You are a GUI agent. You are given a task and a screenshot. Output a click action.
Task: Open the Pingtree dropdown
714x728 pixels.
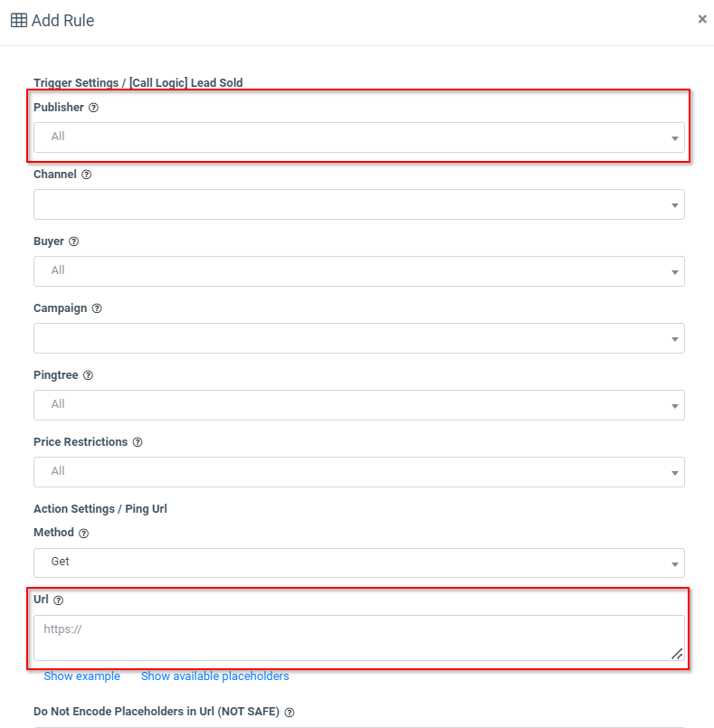358,405
